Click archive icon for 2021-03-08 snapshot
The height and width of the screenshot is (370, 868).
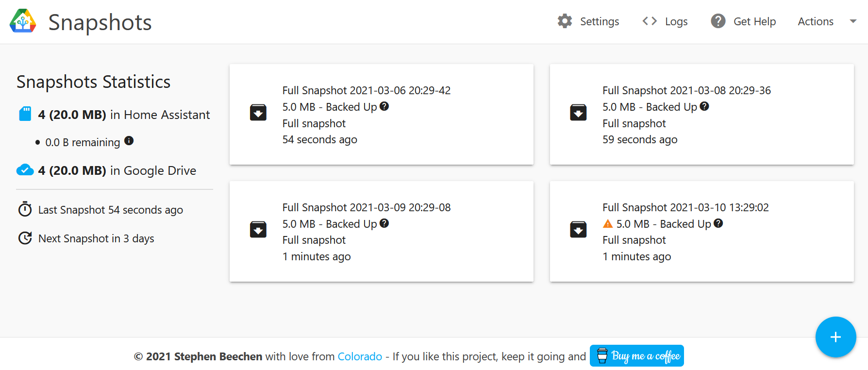[578, 113]
